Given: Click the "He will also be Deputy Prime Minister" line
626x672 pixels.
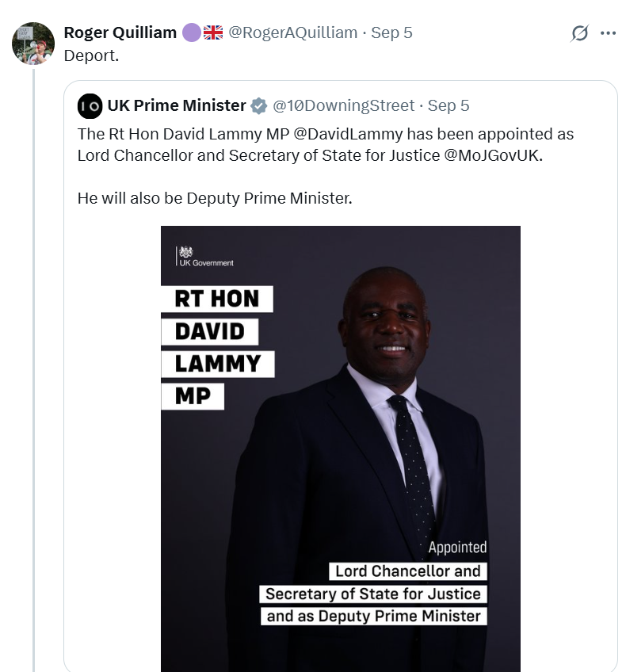Looking at the screenshot, I should tap(214, 198).
